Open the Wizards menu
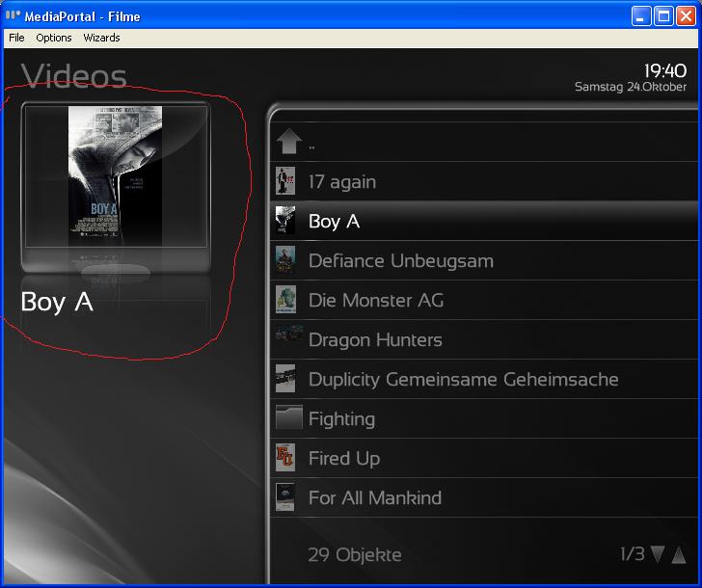This screenshot has width=702, height=588. tap(101, 38)
